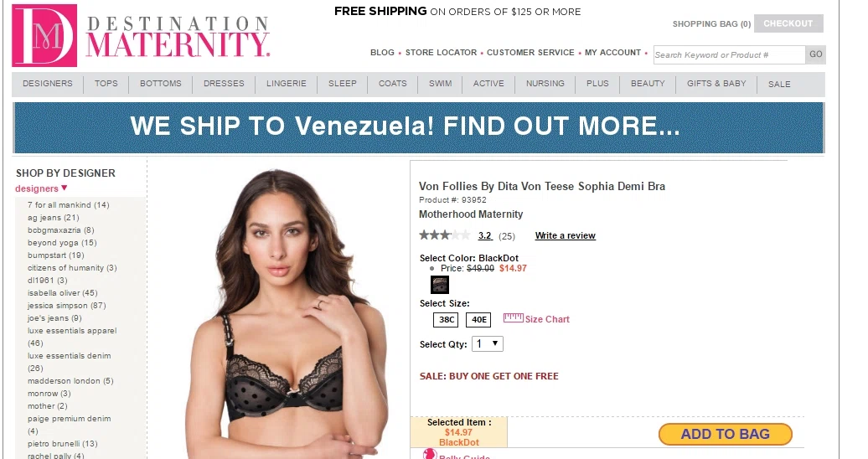The height and width of the screenshot is (459, 868).
Task: Open the Lingerie menu tab
Action: [287, 84]
